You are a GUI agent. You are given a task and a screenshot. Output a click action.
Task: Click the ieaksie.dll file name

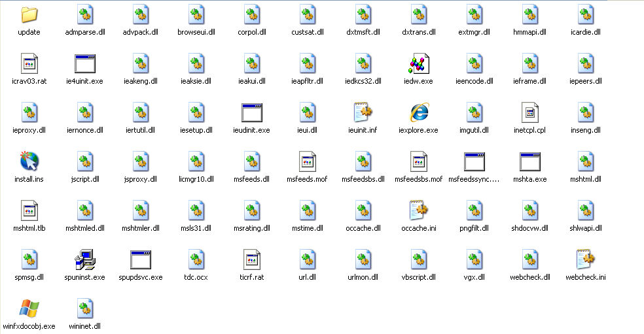[x=196, y=81]
